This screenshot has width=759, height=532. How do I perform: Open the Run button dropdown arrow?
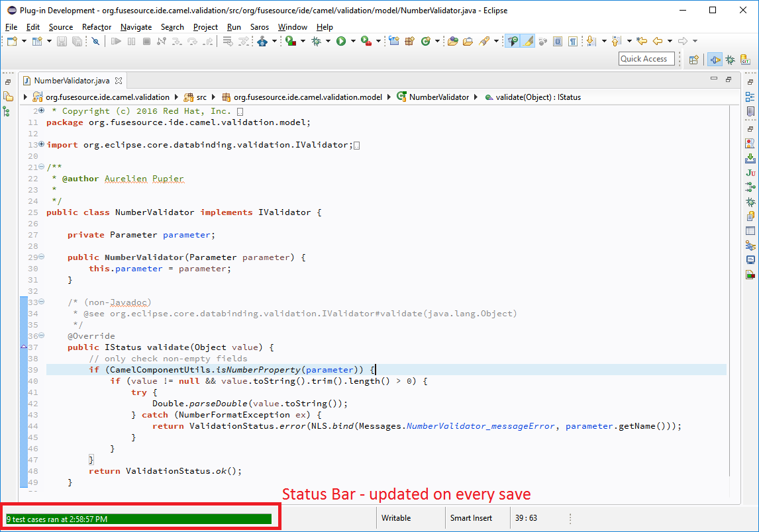(x=352, y=41)
